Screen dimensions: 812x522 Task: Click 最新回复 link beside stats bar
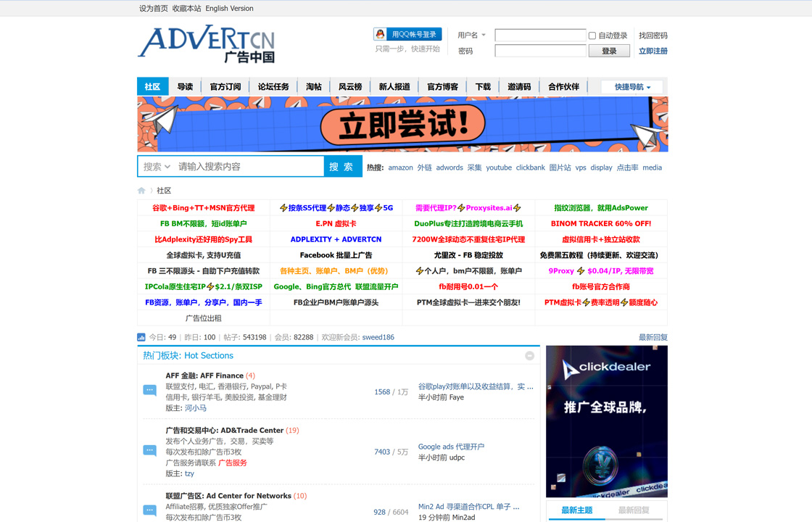(653, 337)
